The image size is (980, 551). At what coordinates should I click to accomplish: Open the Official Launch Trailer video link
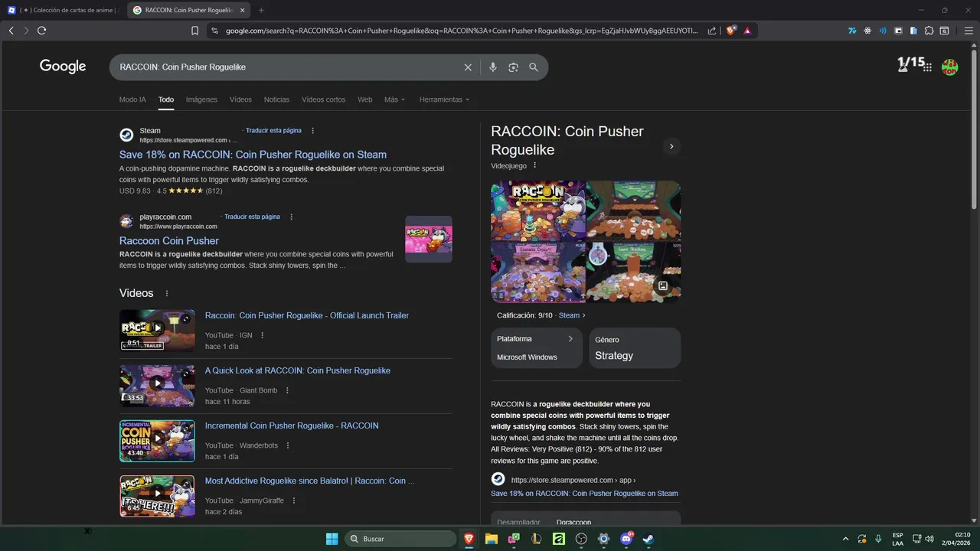point(306,315)
